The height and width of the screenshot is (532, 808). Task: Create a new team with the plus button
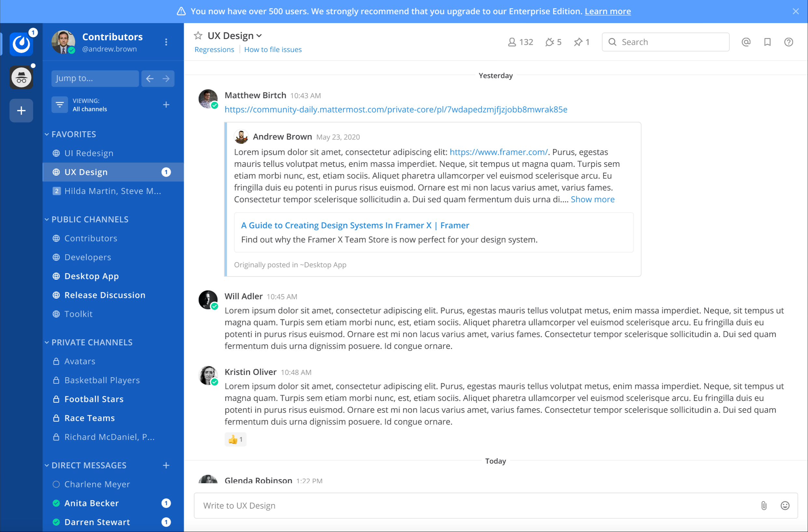[x=21, y=111]
